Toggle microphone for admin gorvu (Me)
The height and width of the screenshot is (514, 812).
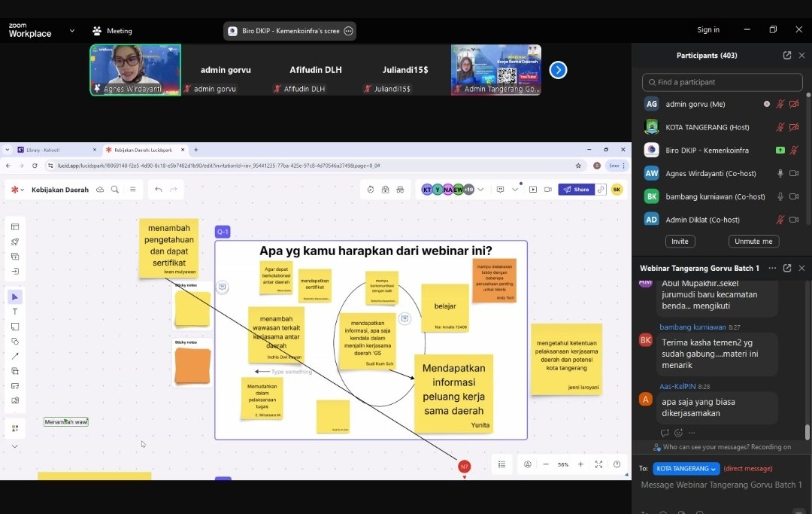tap(780, 104)
